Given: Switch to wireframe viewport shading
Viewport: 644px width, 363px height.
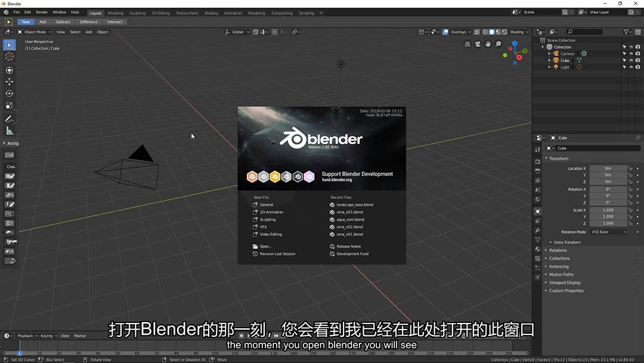Looking at the screenshot, I should [485, 32].
